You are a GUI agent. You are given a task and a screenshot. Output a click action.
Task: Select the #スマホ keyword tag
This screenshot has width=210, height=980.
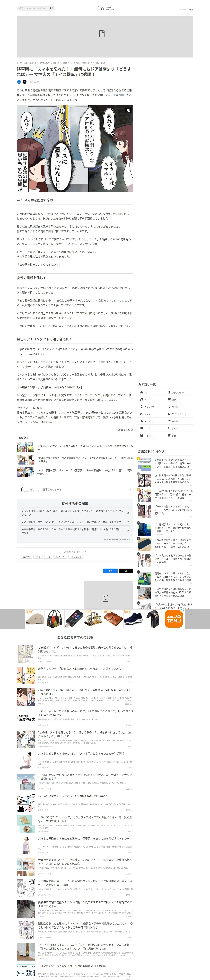[x=26, y=557]
